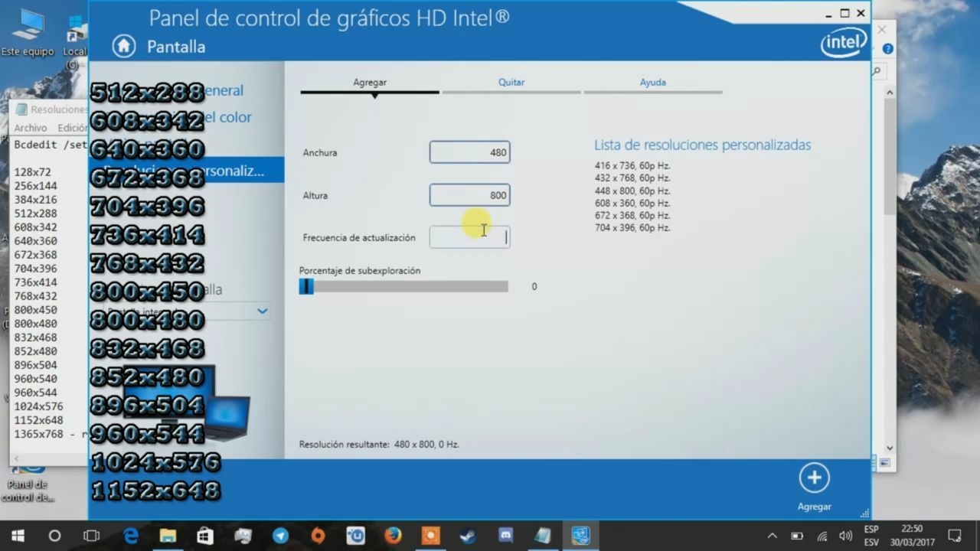Image resolution: width=980 pixels, height=551 pixels.
Task: Click the Resolución resultante status text
Action: (379, 445)
